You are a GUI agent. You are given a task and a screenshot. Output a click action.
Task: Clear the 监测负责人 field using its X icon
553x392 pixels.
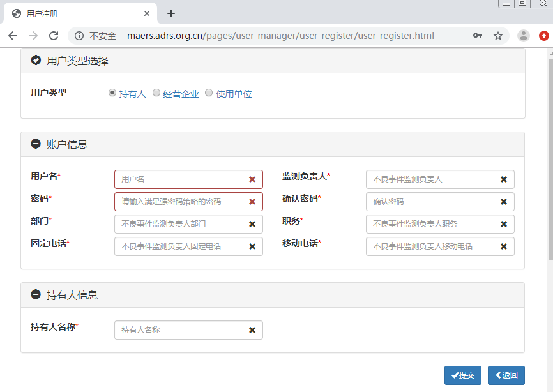pyautogui.click(x=504, y=179)
